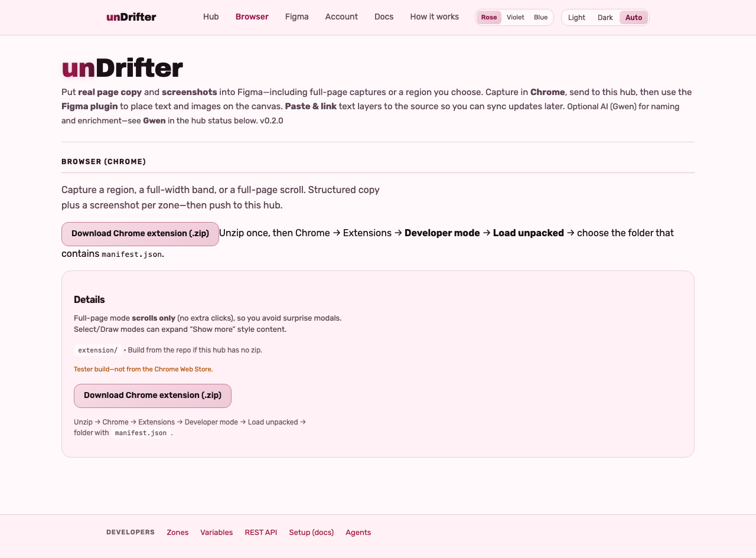Enable Dark appearance mode
The height and width of the screenshot is (558, 756).
tap(605, 18)
